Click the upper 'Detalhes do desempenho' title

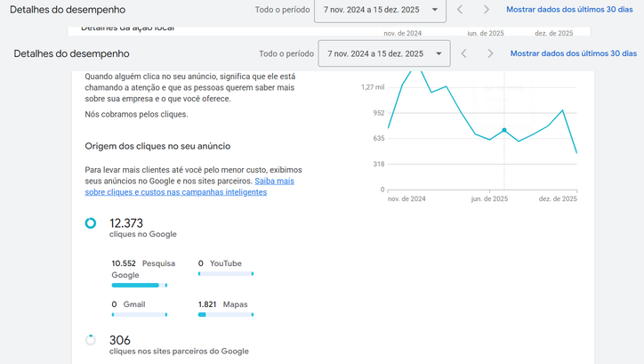point(68,10)
